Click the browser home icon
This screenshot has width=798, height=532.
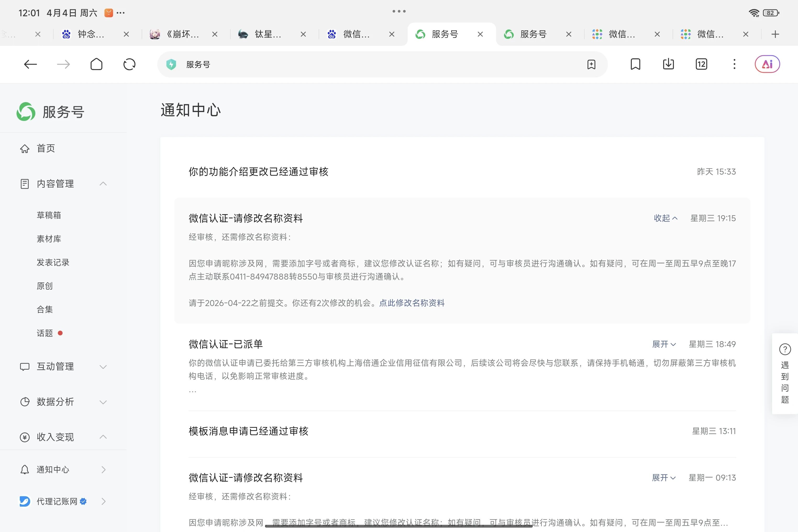click(96, 64)
